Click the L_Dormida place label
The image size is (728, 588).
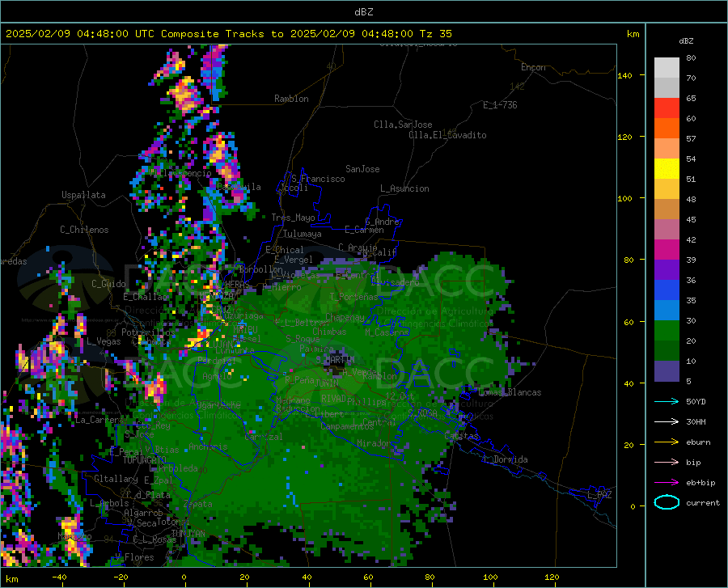click(x=505, y=459)
